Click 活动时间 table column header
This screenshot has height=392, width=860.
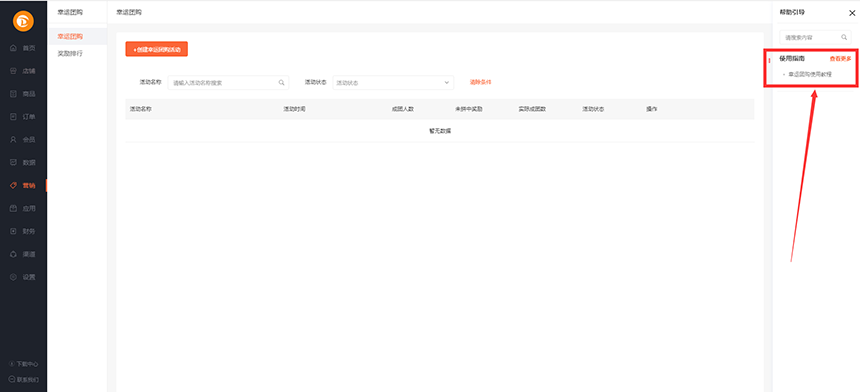coord(294,109)
